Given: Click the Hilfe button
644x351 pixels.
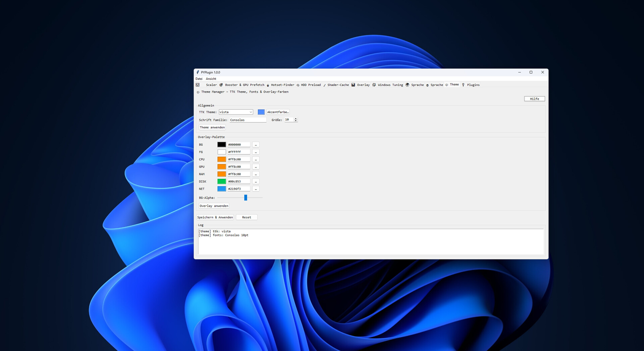Looking at the screenshot, I should point(534,99).
